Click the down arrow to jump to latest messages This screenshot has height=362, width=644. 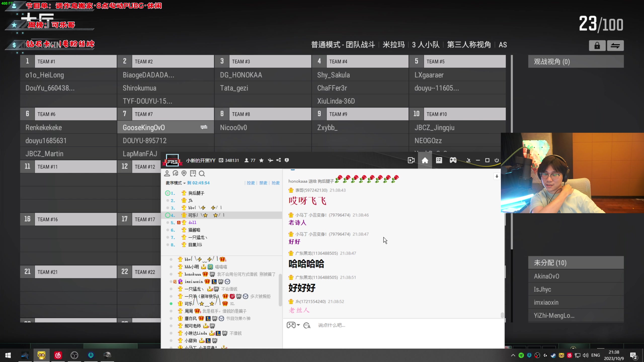497,176
